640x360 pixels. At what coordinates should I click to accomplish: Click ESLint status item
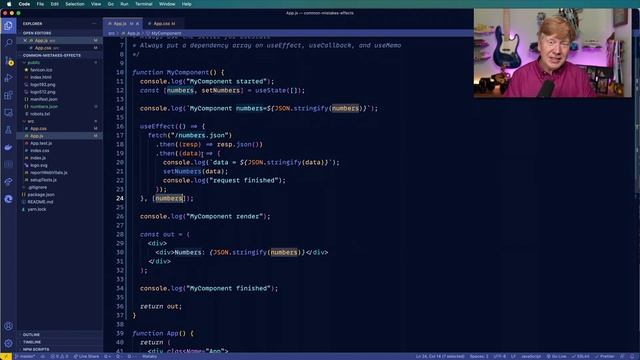coord(580,356)
